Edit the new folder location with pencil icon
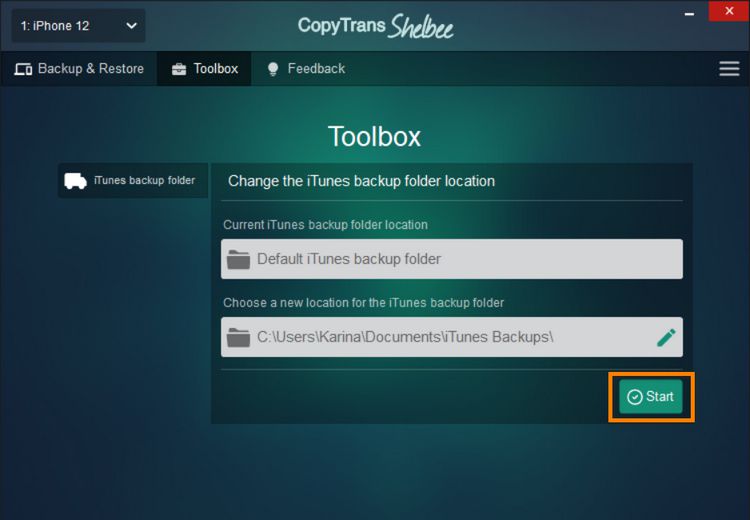The height and width of the screenshot is (520, 750). (666, 337)
